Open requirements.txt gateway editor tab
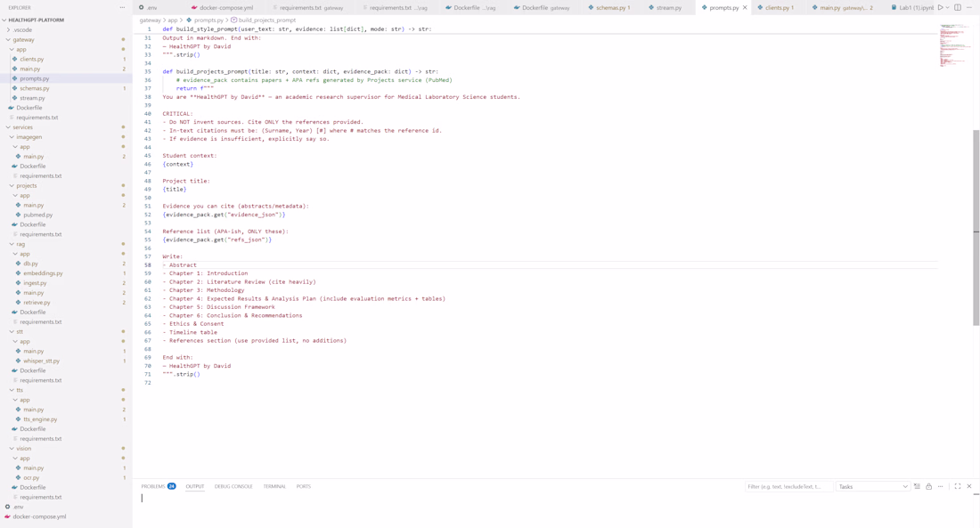This screenshot has height=528, width=980. [x=311, y=7]
